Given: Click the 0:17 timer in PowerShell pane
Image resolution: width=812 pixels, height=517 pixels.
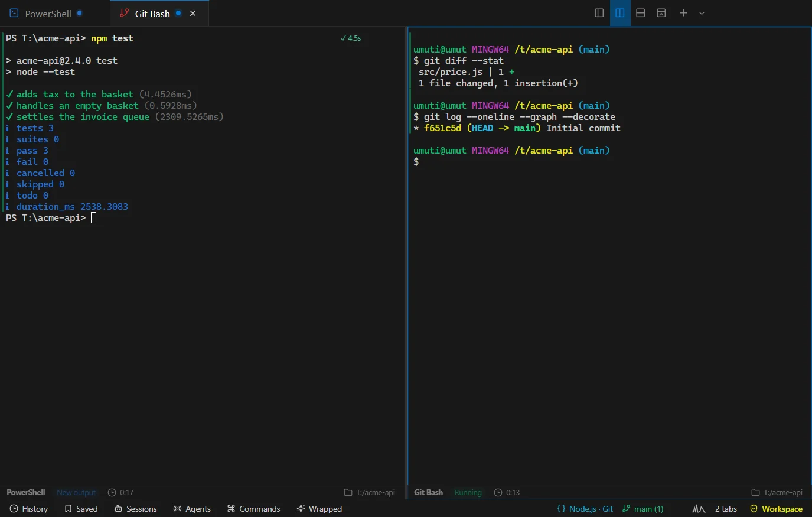Looking at the screenshot, I should (120, 492).
